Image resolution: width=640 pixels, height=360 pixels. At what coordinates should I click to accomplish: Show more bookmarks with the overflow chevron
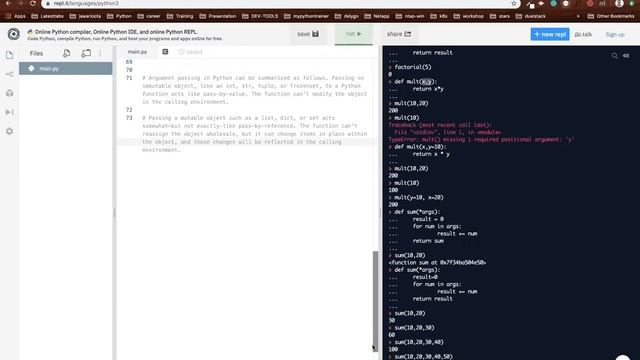pyautogui.click(x=578, y=16)
